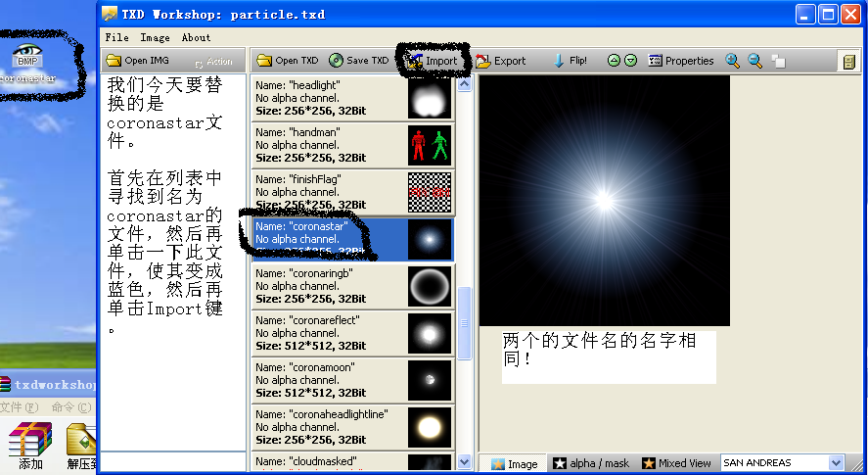Zoom out with magnifier minus icon
This screenshot has width=868, height=475.
[755, 61]
